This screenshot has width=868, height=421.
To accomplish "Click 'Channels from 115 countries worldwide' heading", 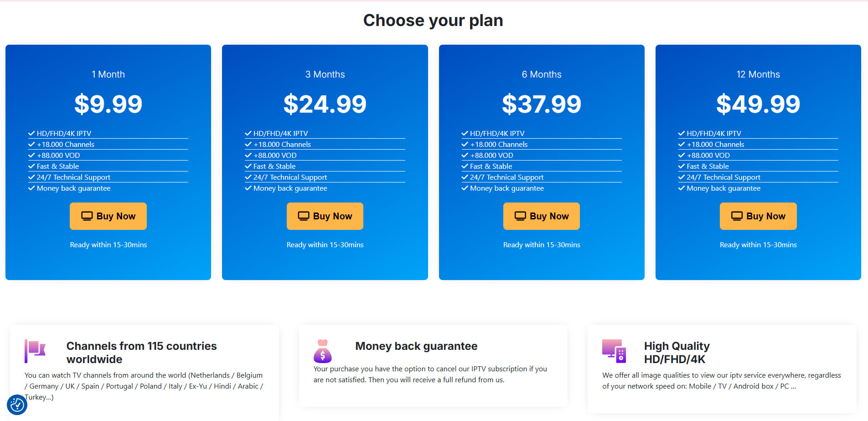I will pos(141,353).
